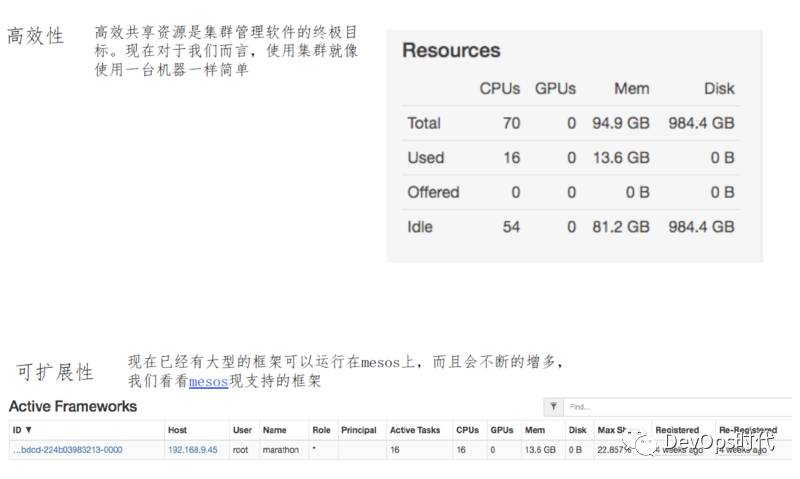Screen dimensions: 800x479
Task: Select the marathon framework name cell
Action: click(281, 450)
